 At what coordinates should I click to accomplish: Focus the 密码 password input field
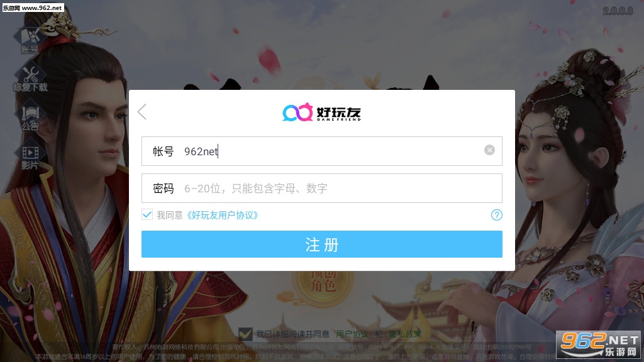[x=321, y=189]
